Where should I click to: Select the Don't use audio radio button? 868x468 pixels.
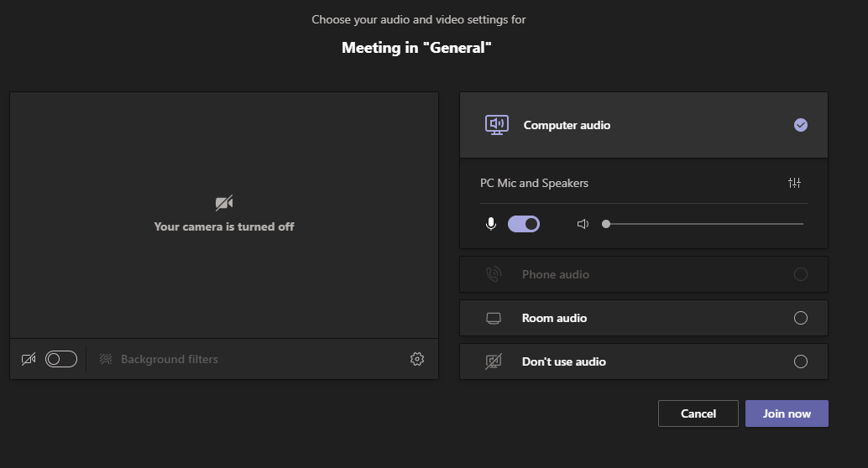click(x=801, y=361)
